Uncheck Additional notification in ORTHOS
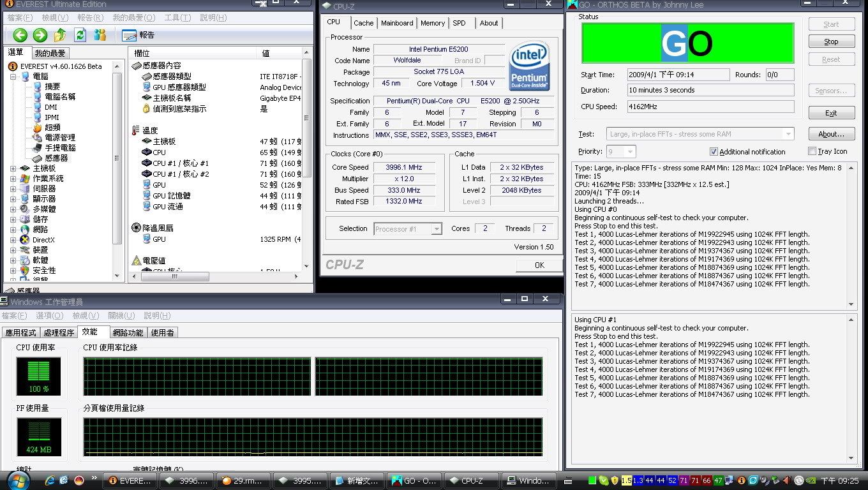Image resolution: width=868 pixels, height=490 pixels. [x=714, y=152]
